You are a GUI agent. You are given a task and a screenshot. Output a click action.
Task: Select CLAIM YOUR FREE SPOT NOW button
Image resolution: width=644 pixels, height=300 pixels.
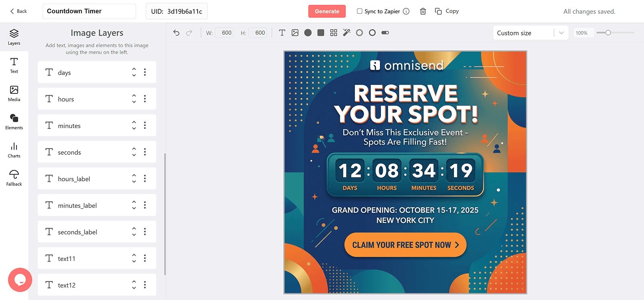click(x=405, y=245)
